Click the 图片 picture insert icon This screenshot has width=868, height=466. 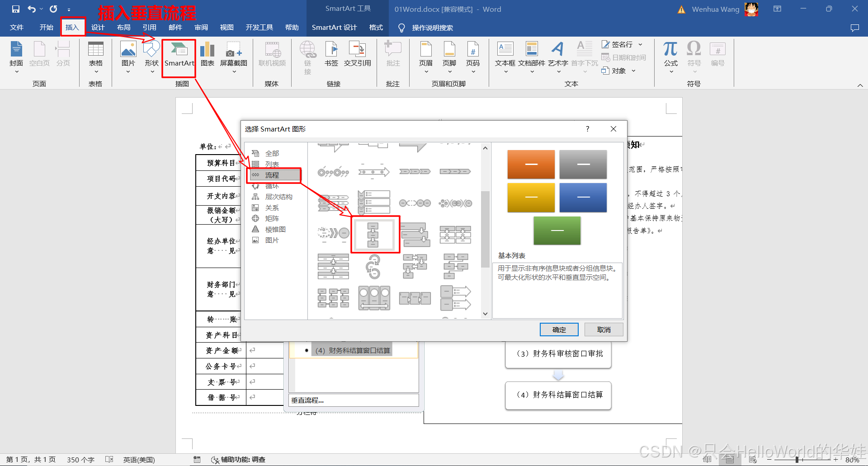pos(128,57)
